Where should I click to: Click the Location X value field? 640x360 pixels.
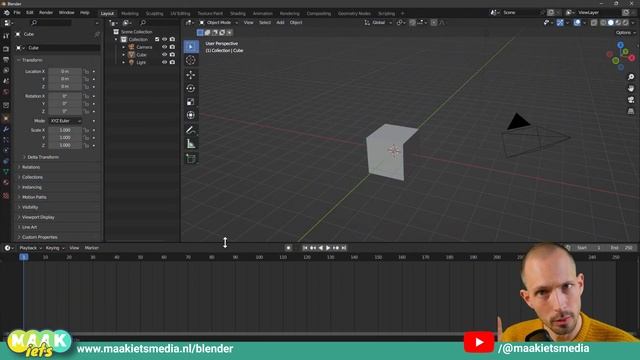(x=65, y=71)
